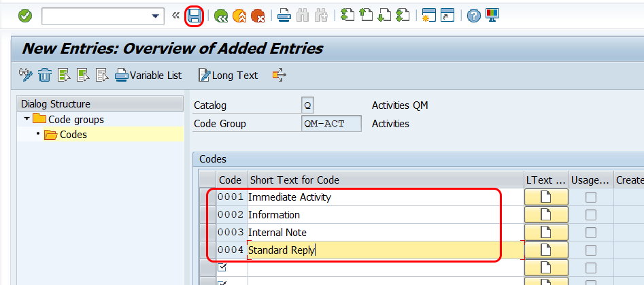This screenshot has width=644, height=285.
Task: Click the Usage column header
Action: 590,180
